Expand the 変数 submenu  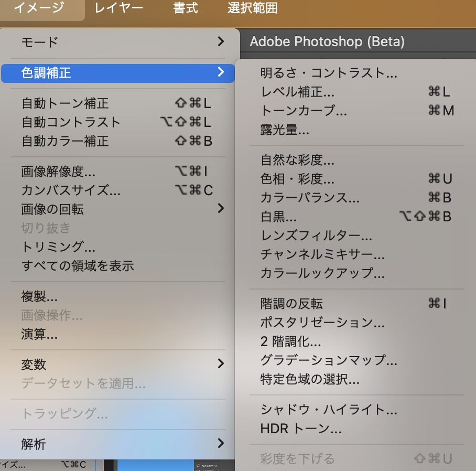coord(120,364)
